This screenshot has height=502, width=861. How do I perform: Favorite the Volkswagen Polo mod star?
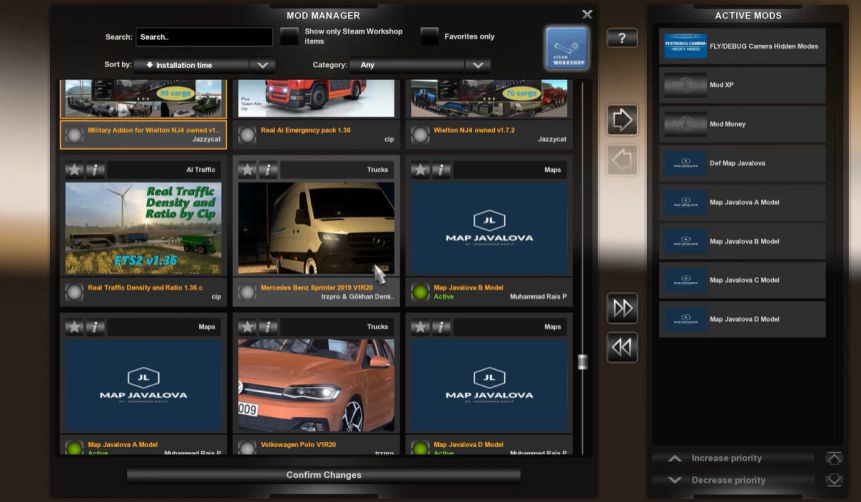click(247, 327)
